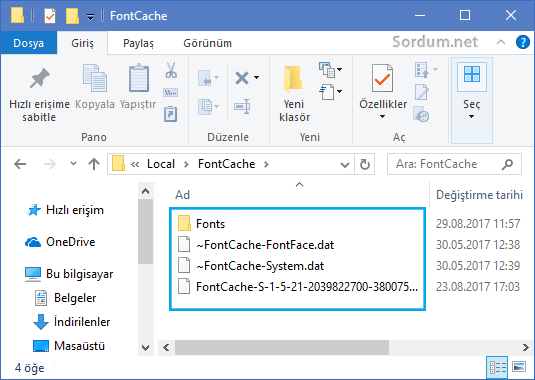Click the forward navigation arrow

[50, 164]
